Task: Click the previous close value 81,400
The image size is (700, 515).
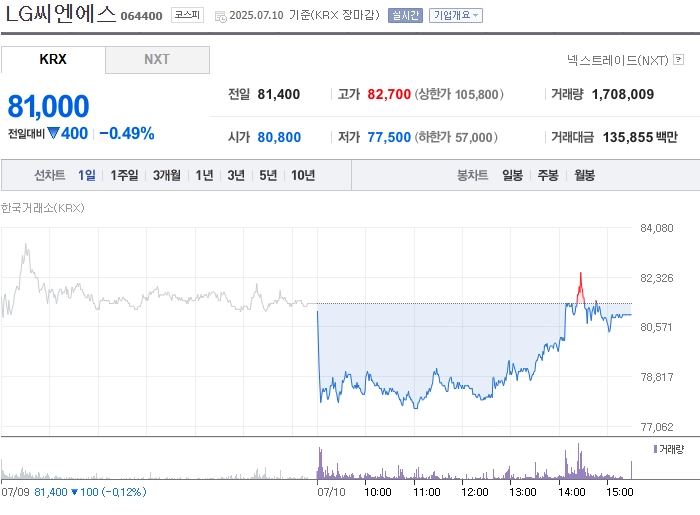Action: (279, 94)
